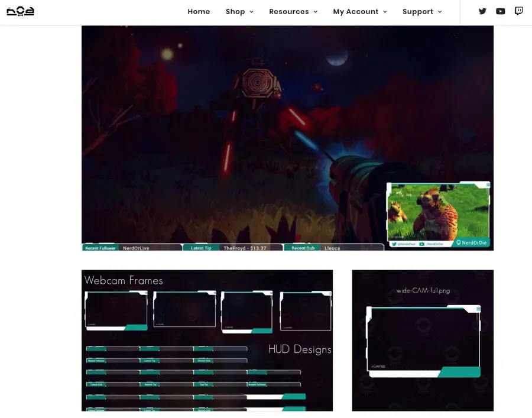This screenshot has width=532, height=418.
Task: Click the Shop menu item
Action: (235, 11)
